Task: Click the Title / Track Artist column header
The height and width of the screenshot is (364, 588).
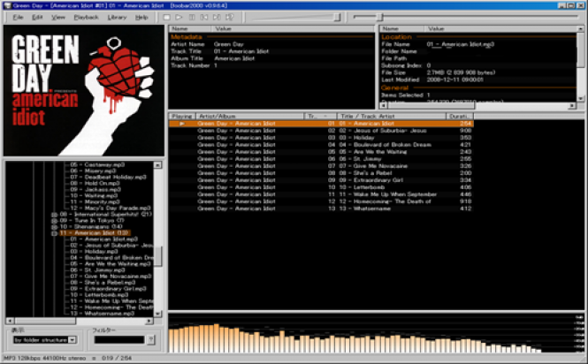Action: 392,117
